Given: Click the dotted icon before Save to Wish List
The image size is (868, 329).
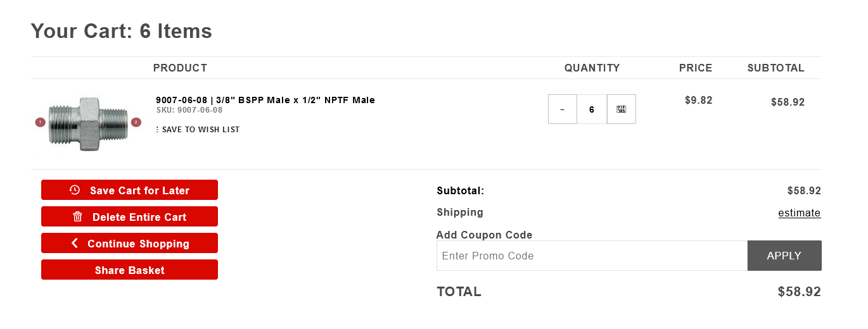Looking at the screenshot, I should (157, 130).
